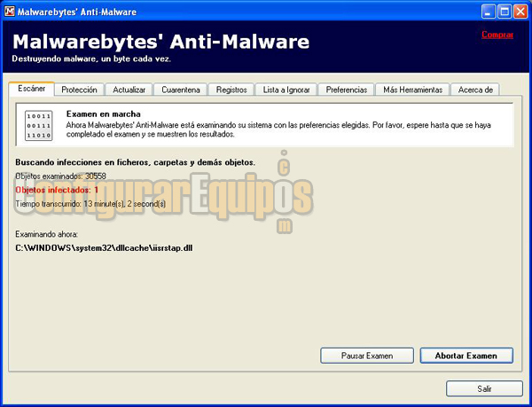Click the red 'Objetos infectados: 1' line
The width and height of the screenshot is (532, 407).
[x=57, y=190]
